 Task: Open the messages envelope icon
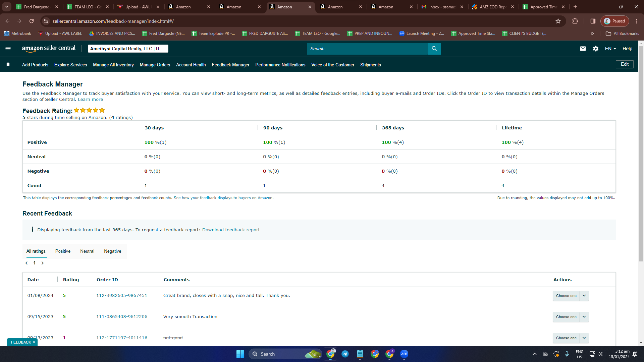point(583,49)
